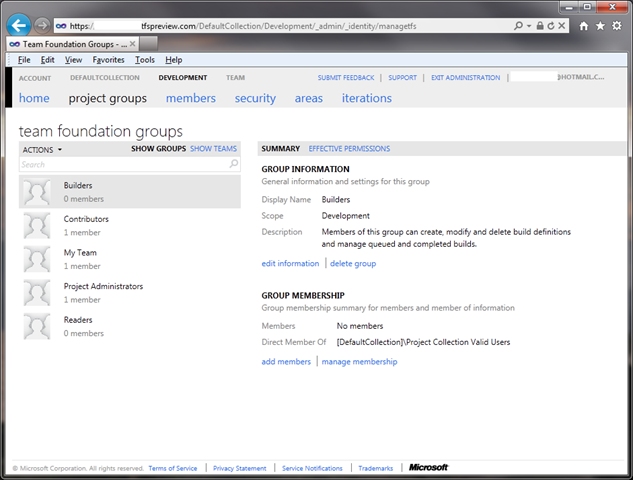Click the search magnifier icon in groups list

[234, 164]
